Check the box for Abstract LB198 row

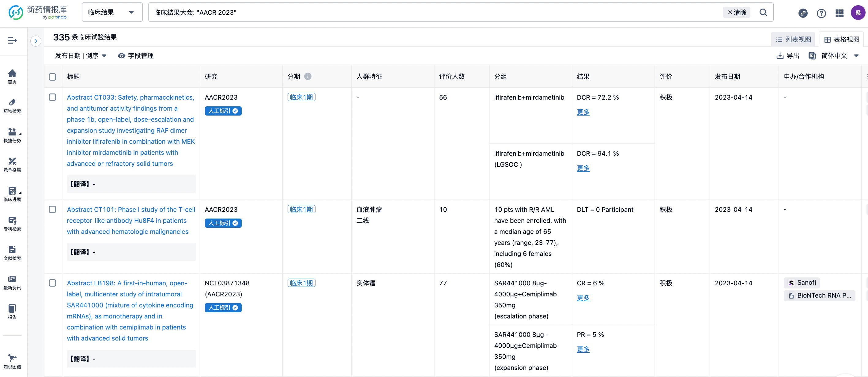[52, 283]
